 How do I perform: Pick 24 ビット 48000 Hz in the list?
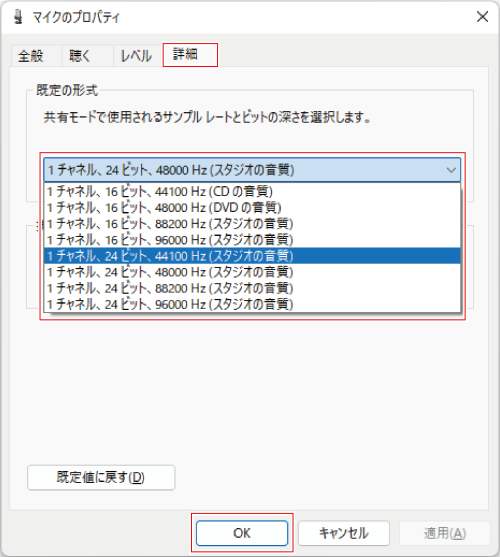click(x=252, y=272)
